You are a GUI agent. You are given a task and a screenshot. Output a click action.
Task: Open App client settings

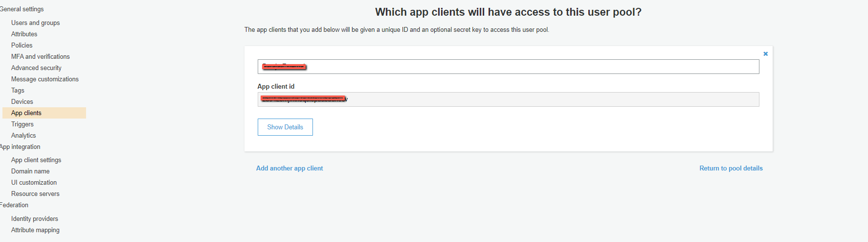tap(36, 160)
